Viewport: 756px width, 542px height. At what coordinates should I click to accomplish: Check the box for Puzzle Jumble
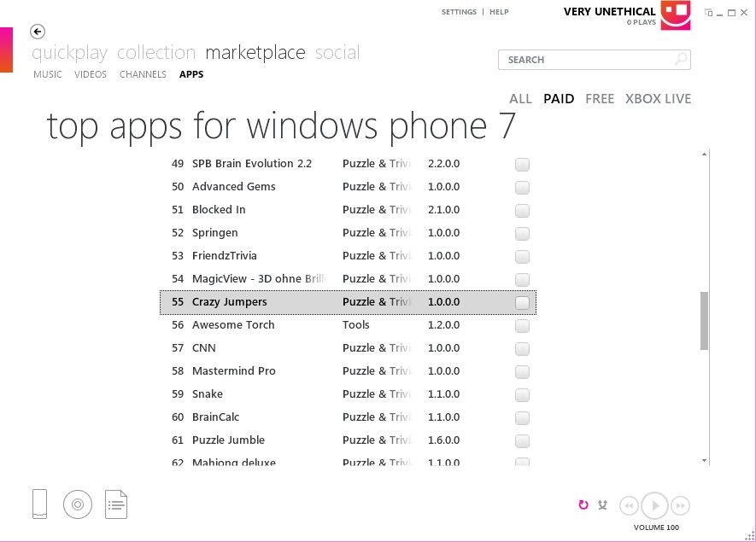tap(522, 440)
